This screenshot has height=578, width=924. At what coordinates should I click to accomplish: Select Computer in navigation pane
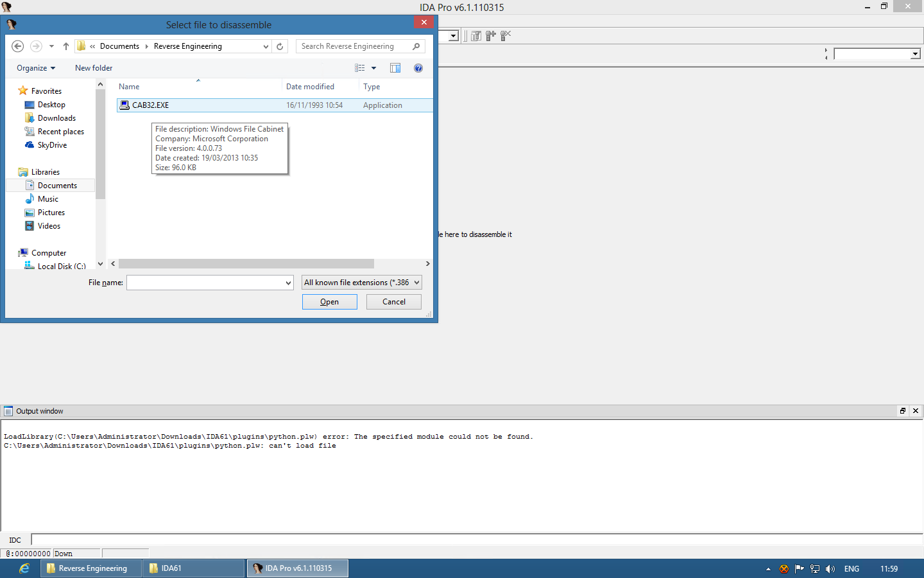[x=49, y=253]
